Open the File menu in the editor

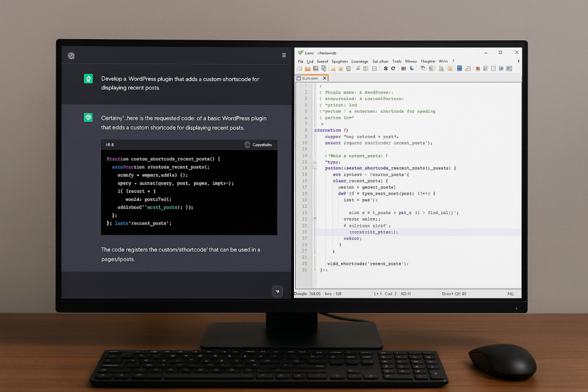[301, 61]
